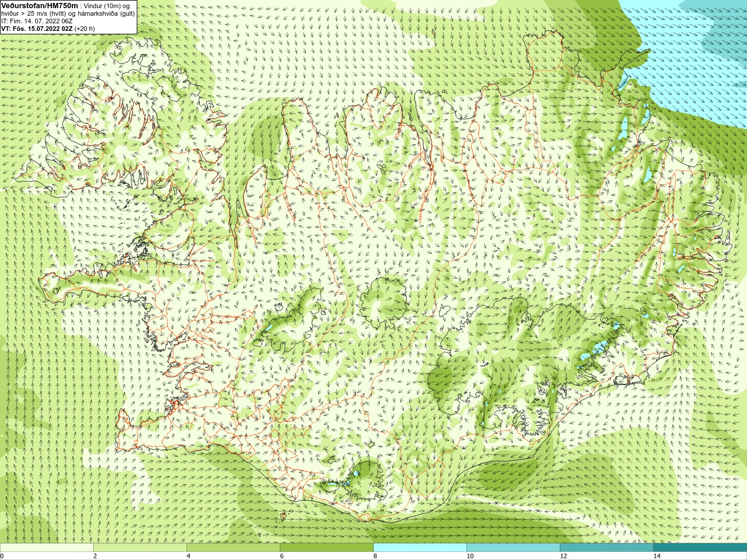Click the 2–4 m/s light green legend swatch
The image size is (747, 560).
(x=140, y=548)
